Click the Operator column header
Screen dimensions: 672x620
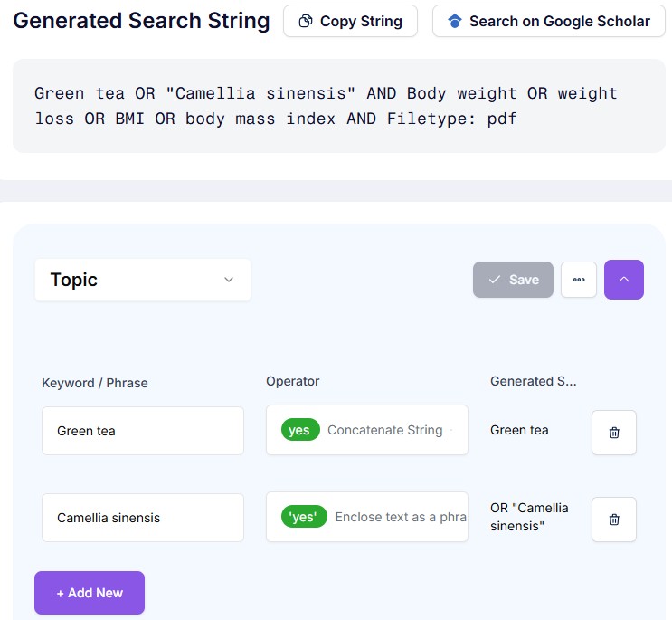292,381
